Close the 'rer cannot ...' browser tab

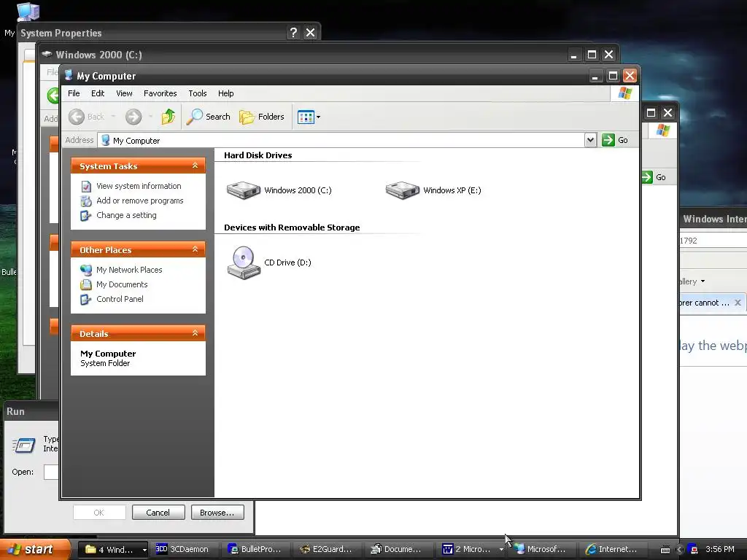point(738,303)
